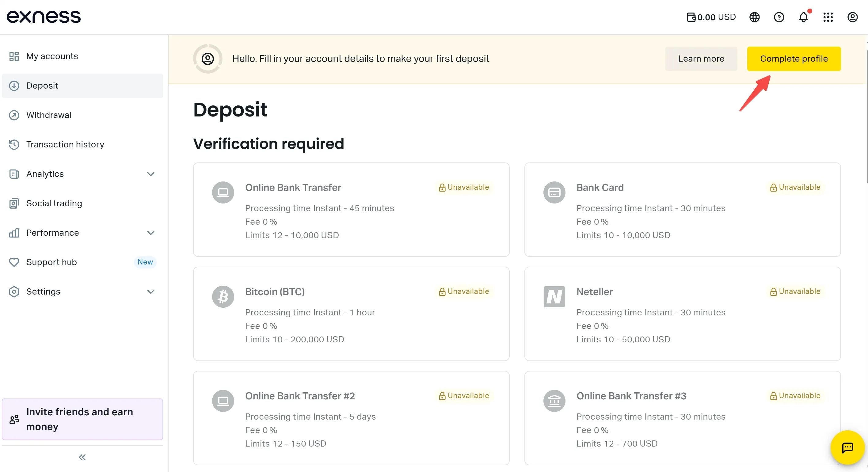Expand the Analytics chevron
The image size is (868, 472).
tap(150, 174)
